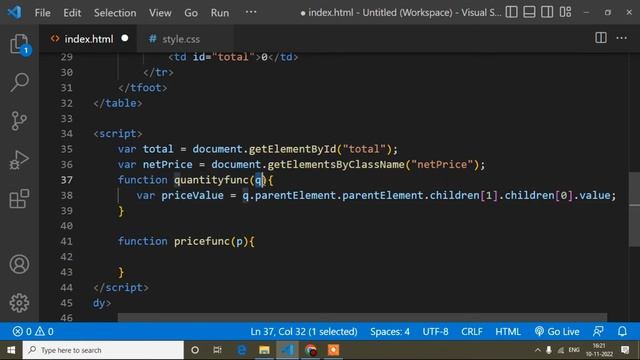
Task: Open Customize Layout icon
Action: click(565, 12)
